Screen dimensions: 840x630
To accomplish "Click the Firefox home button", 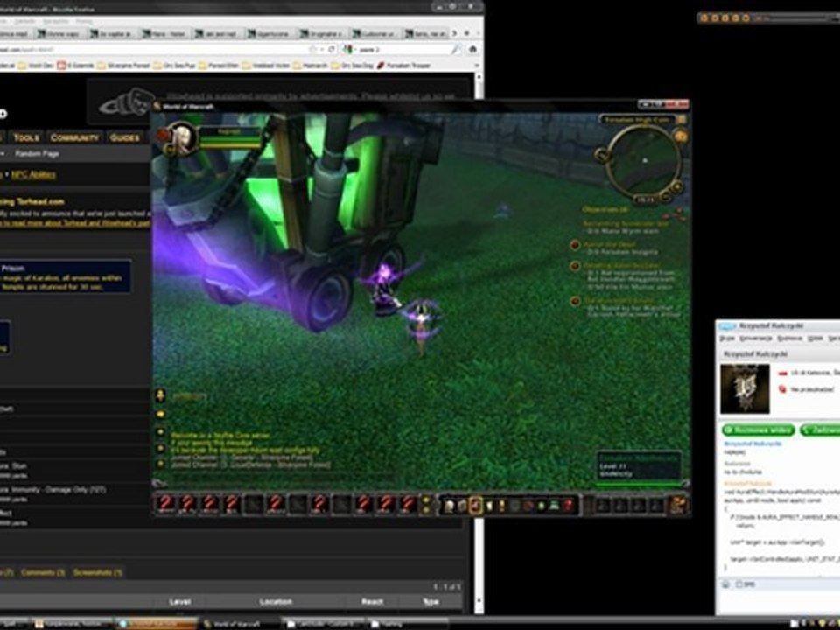I will click(x=473, y=49).
